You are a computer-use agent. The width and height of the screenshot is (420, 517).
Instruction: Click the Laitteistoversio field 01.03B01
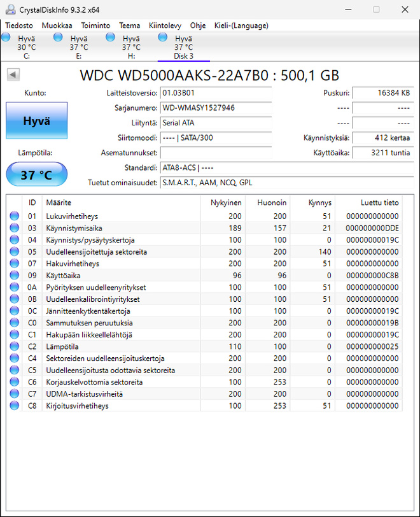216,93
